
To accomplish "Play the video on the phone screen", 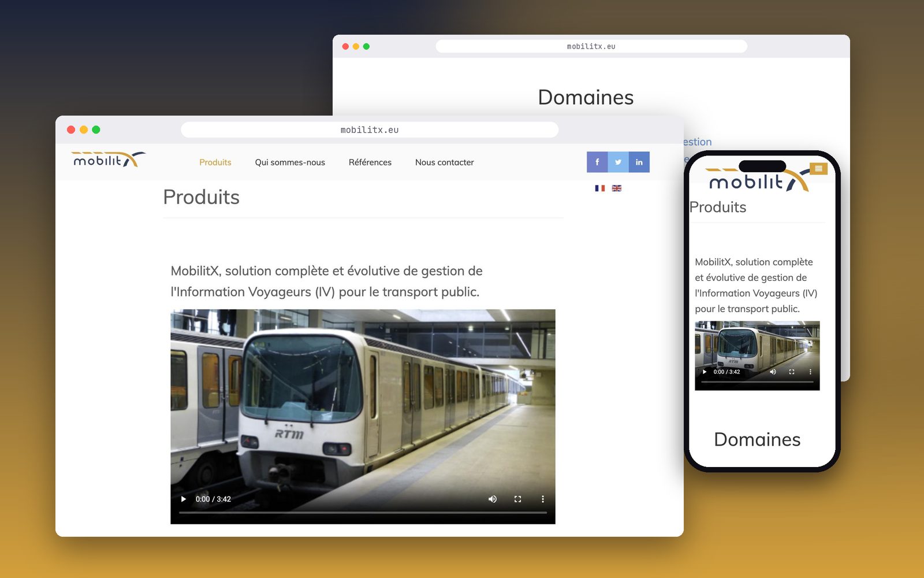I will tap(705, 372).
